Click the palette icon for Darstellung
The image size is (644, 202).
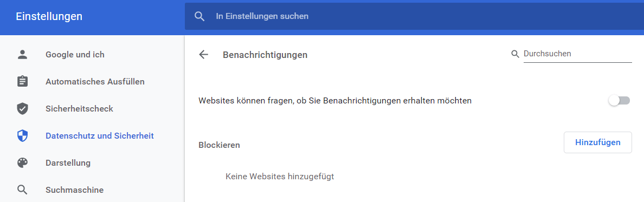pyautogui.click(x=22, y=163)
